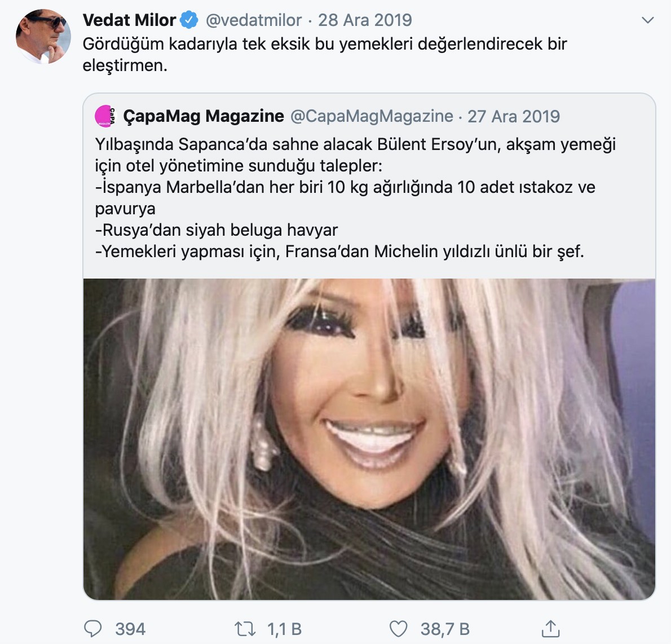
Task: Click the 38,7 B likes count
Action: click(445, 629)
